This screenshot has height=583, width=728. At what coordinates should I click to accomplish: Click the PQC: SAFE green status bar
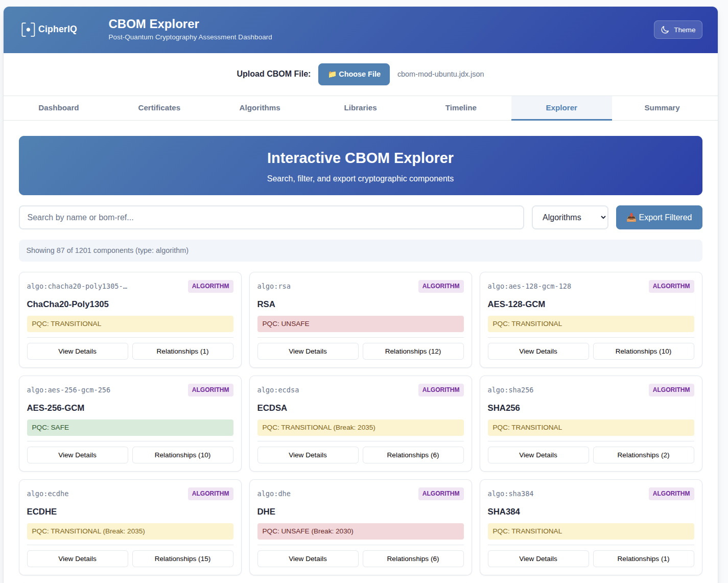coord(130,428)
